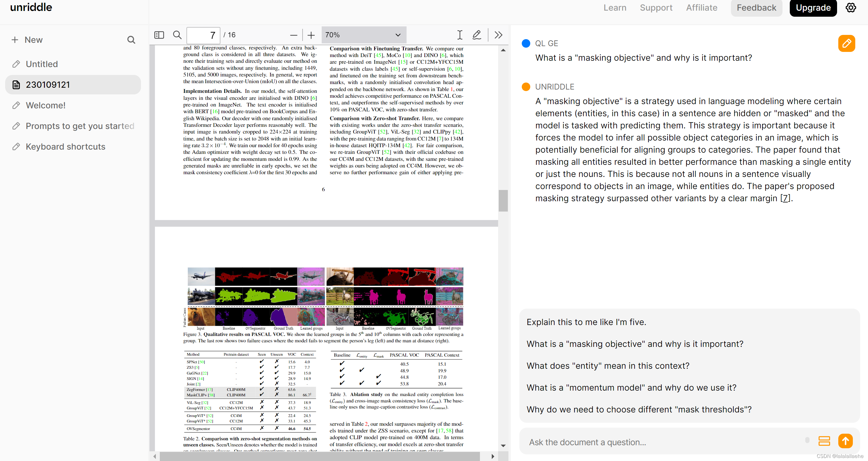Click the orange send arrow button
868x461 pixels.
pyautogui.click(x=846, y=441)
